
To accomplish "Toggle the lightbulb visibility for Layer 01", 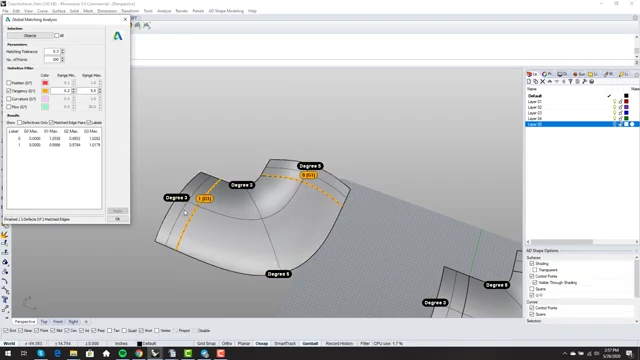I will pos(614,102).
